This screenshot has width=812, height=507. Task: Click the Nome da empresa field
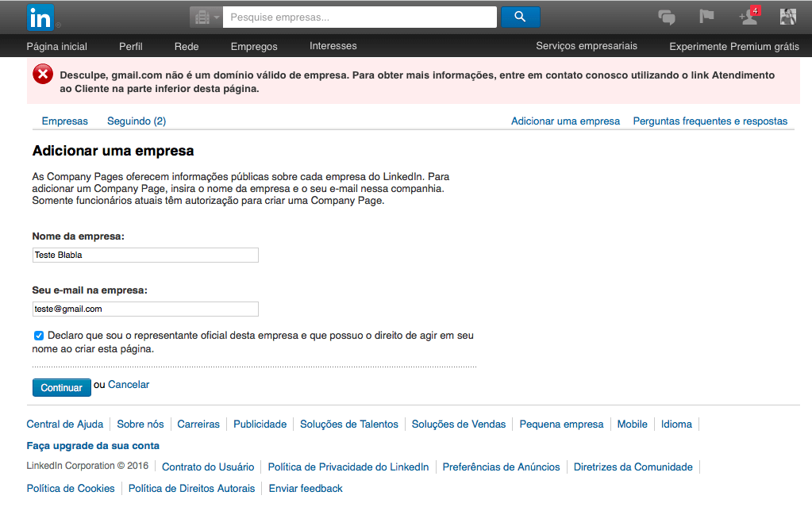coord(145,255)
